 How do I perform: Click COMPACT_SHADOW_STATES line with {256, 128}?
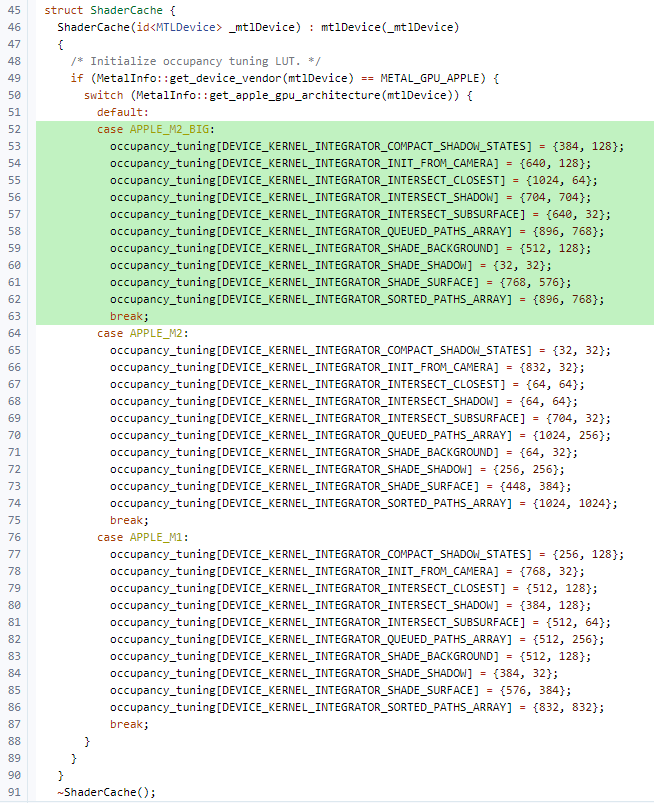click(x=367, y=554)
